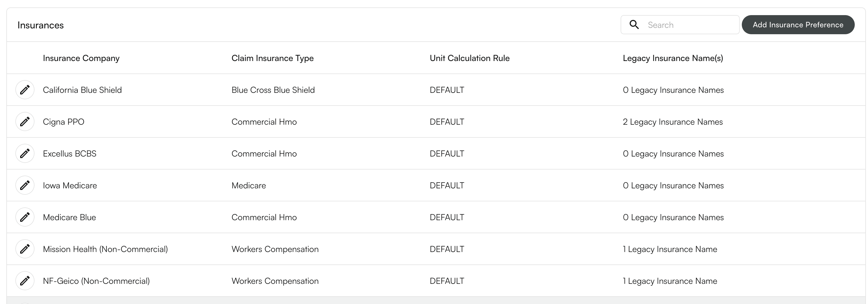Edit the California Blue Shield insurance entry

coord(25,90)
